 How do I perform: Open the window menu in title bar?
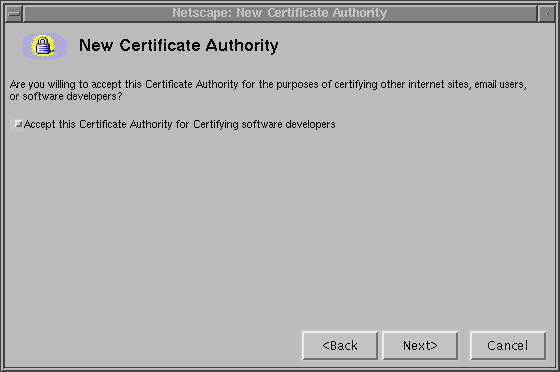coord(14,14)
